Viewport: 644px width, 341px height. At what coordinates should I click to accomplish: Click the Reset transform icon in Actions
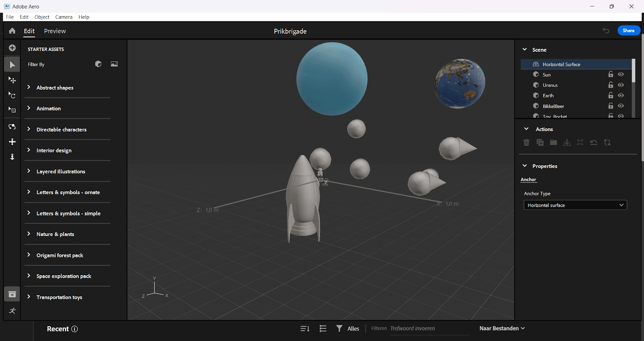(x=594, y=142)
